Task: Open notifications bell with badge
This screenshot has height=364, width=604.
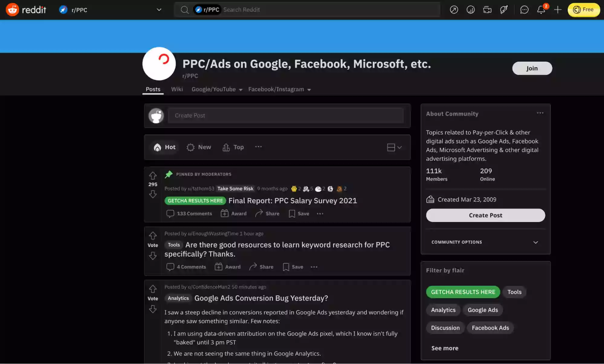Action: (x=541, y=10)
